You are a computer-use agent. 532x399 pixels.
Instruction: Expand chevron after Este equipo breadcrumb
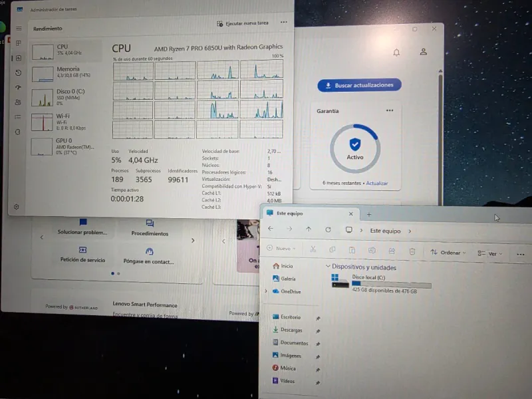[x=410, y=231]
